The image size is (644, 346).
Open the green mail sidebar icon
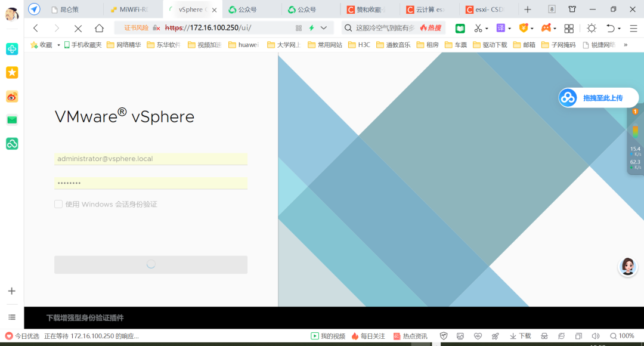coord(12,120)
